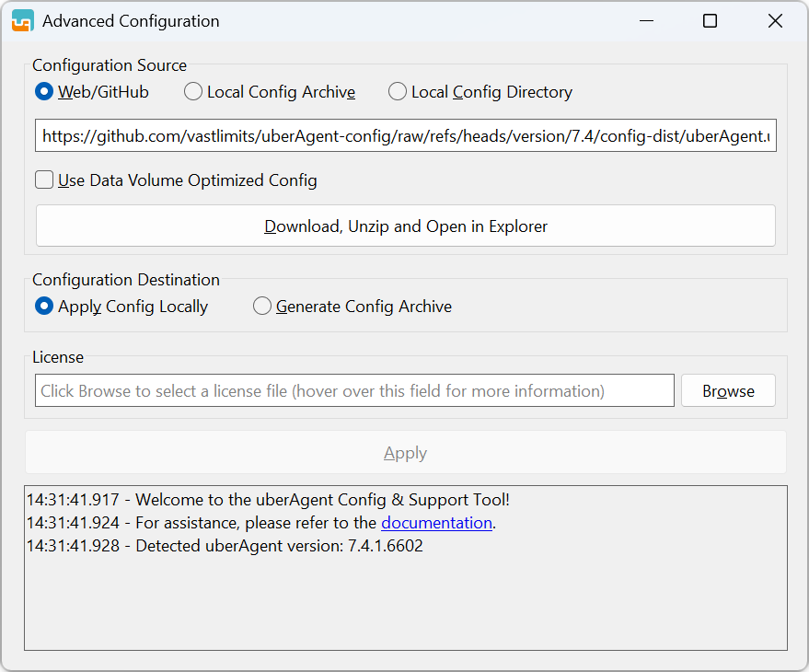Click Browse to pick a license file
This screenshot has height=672, width=809.
727,390
